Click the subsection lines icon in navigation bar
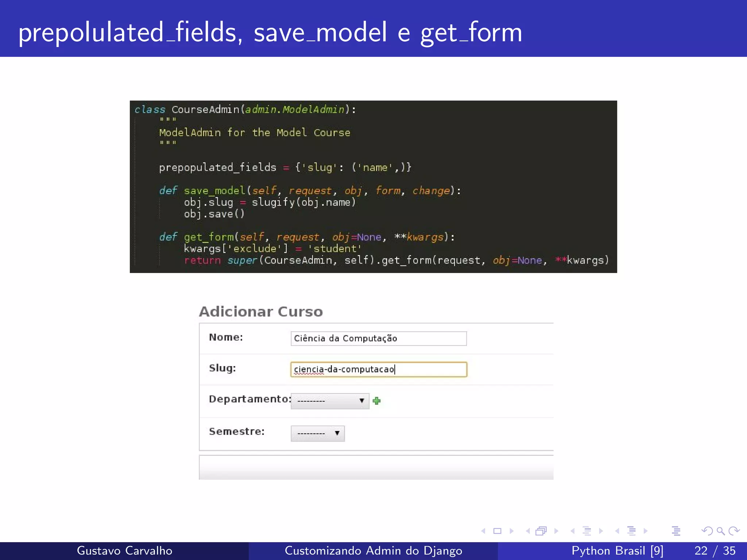This screenshot has width=747, height=560. pyautogui.click(x=587, y=531)
